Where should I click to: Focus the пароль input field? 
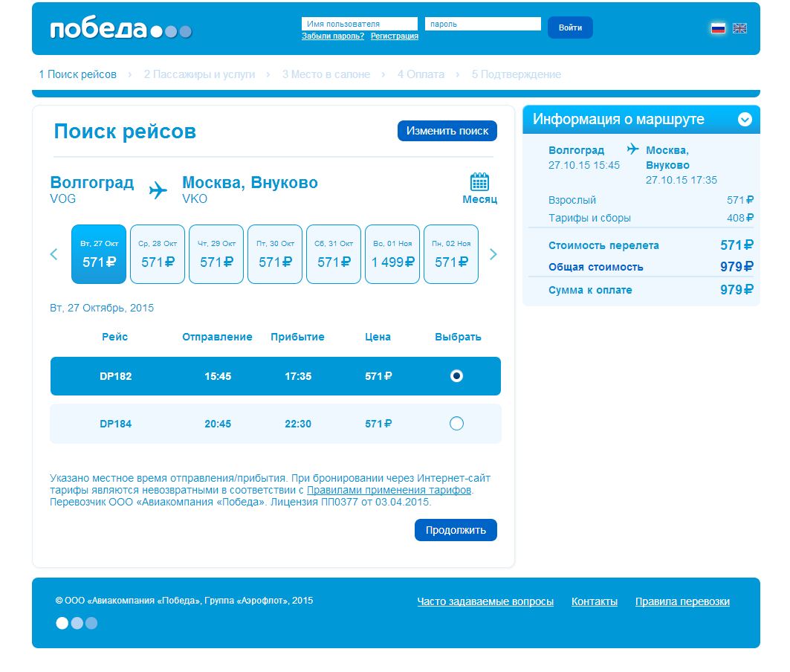482,24
